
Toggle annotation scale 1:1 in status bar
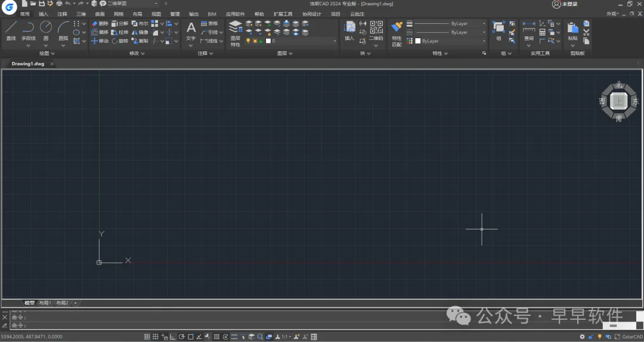click(x=283, y=337)
